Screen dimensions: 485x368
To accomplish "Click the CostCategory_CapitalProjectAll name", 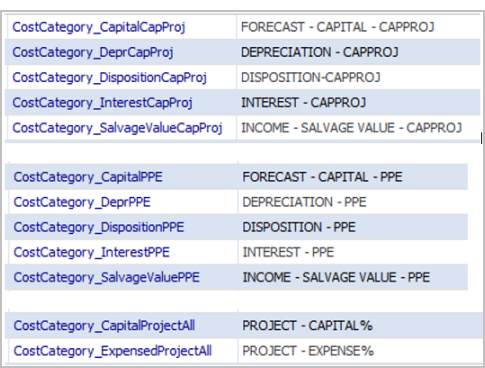I will coord(104,326).
